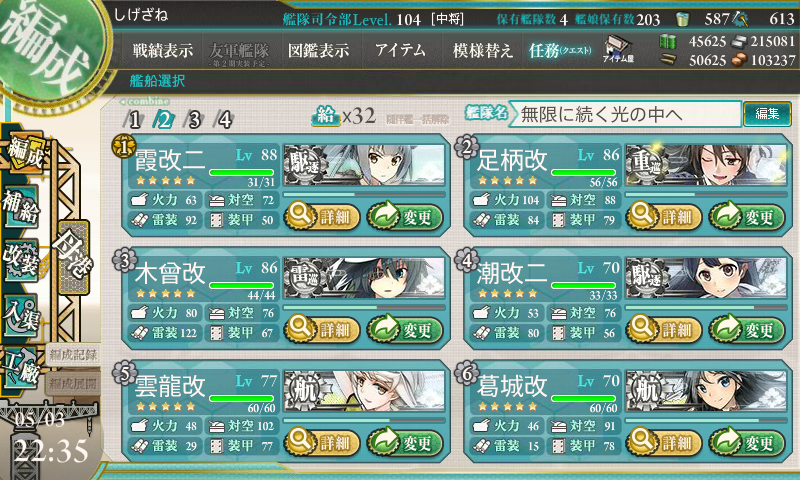The width and height of the screenshot is (800, 480).
Task: Switch to fleet number 4
Action: pos(224,120)
